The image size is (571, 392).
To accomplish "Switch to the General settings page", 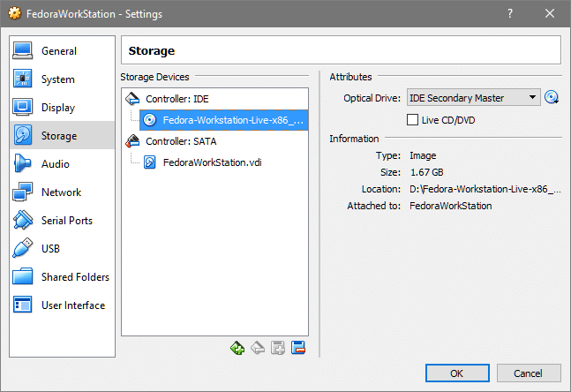I will click(58, 51).
